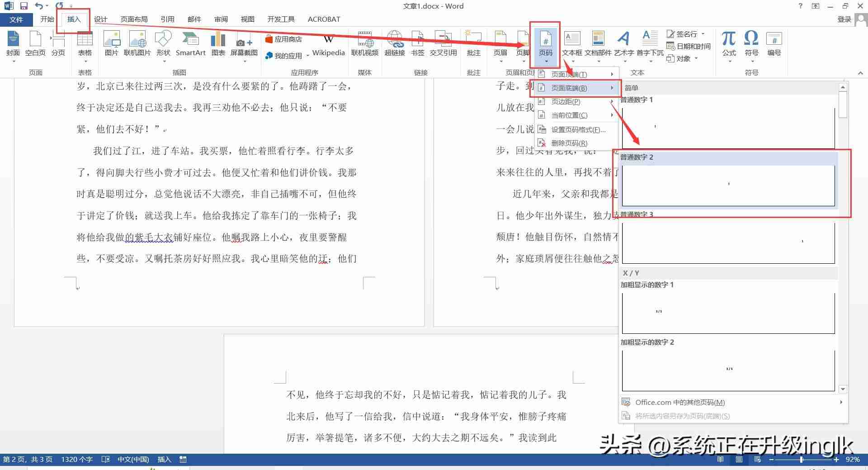Open the app store (应用商店)
This screenshot has width=868, height=470.
point(284,39)
